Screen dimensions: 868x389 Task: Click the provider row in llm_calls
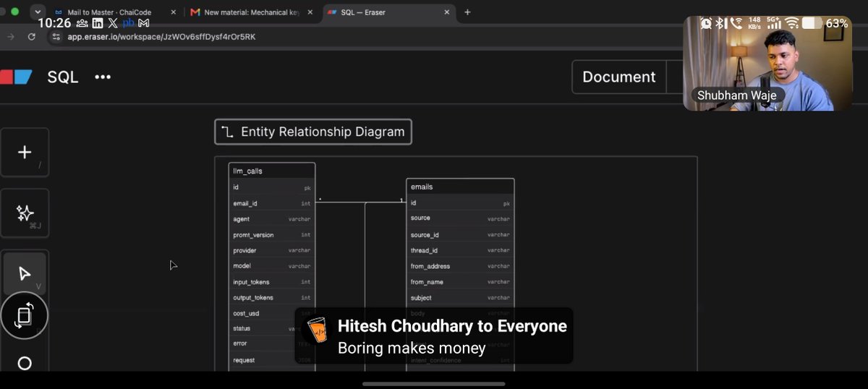point(272,250)
